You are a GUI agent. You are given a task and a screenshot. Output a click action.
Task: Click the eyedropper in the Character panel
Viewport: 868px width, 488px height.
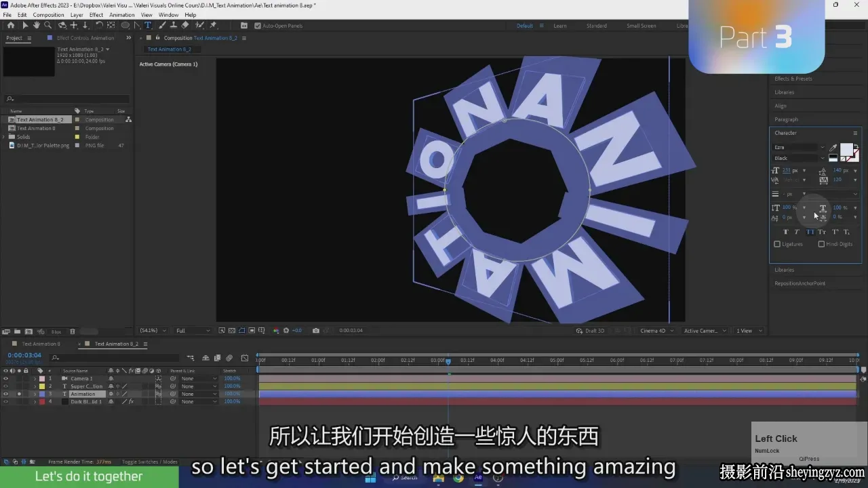[833, 148]
